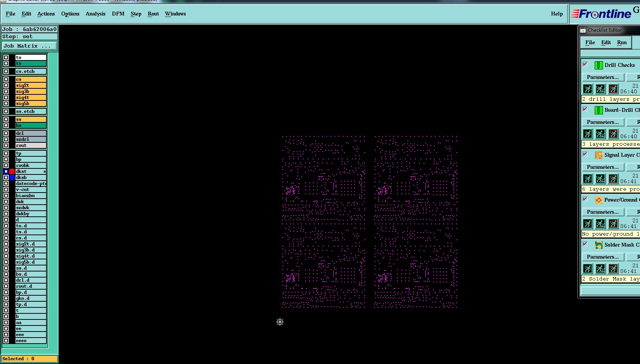The image size is (640, 364).
Task: Open the File menu in Graphic Editor
Action: [11, 14]
